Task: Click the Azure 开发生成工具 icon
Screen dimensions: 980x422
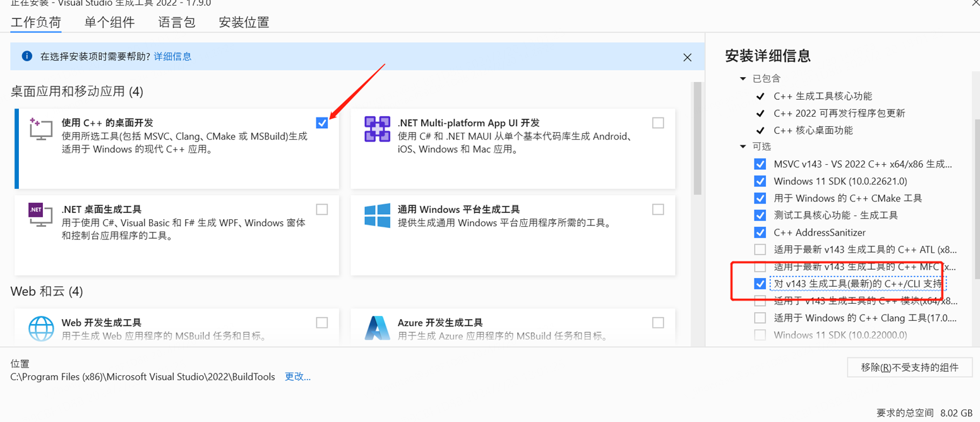Action: coord(377,329)
